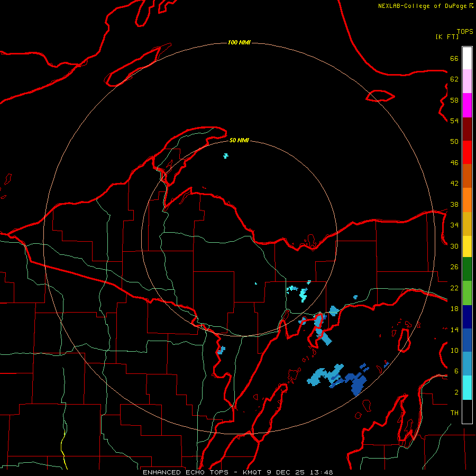Screen dimensions: 476x476
Task: Click the light pink swatch between 62 and 58
Action: [x=467, y=81]
